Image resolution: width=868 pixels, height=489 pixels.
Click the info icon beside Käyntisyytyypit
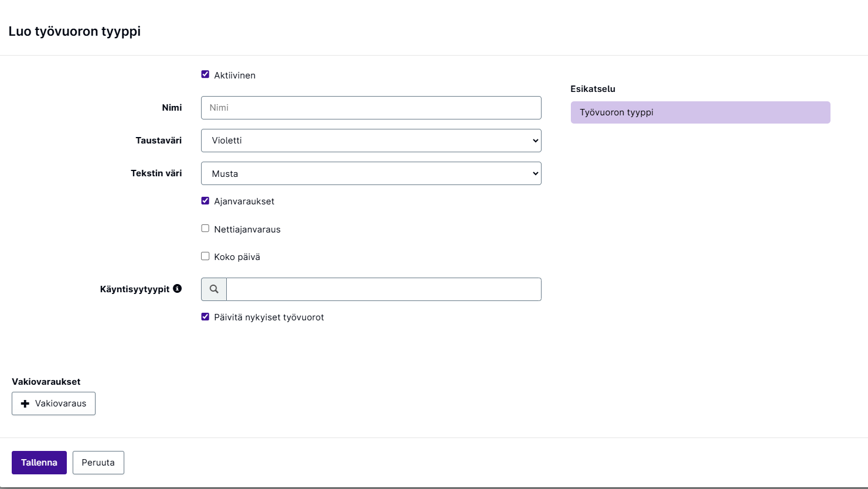177,288
